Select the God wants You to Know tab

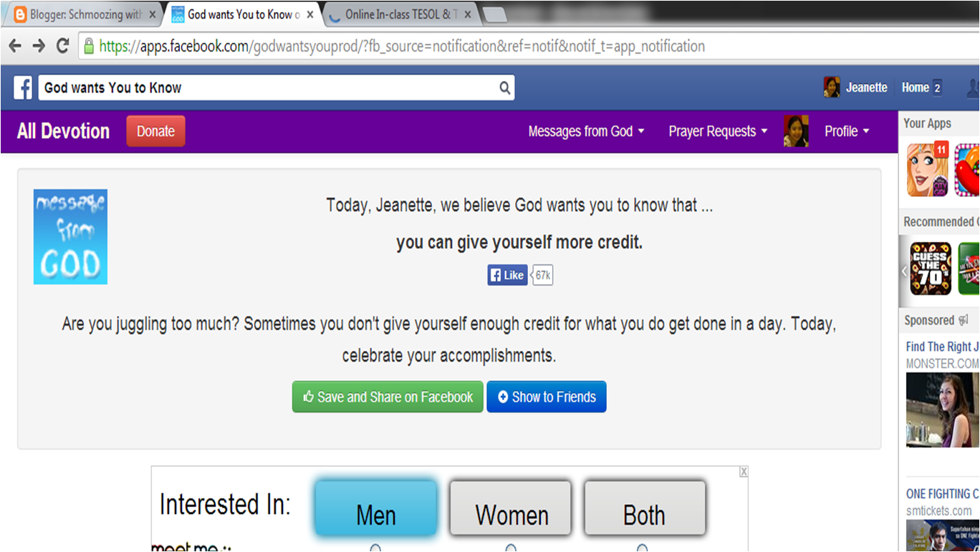(x=244, y=14)
